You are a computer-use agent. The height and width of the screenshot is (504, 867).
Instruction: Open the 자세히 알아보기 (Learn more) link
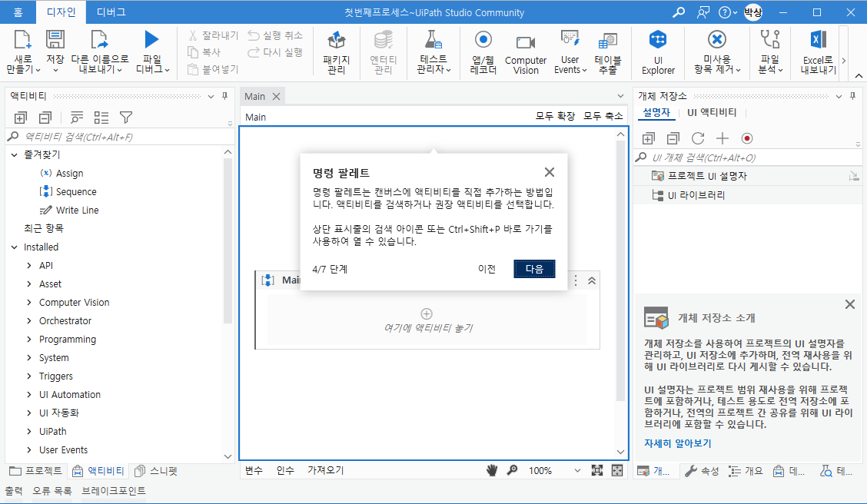click(677, 443)
